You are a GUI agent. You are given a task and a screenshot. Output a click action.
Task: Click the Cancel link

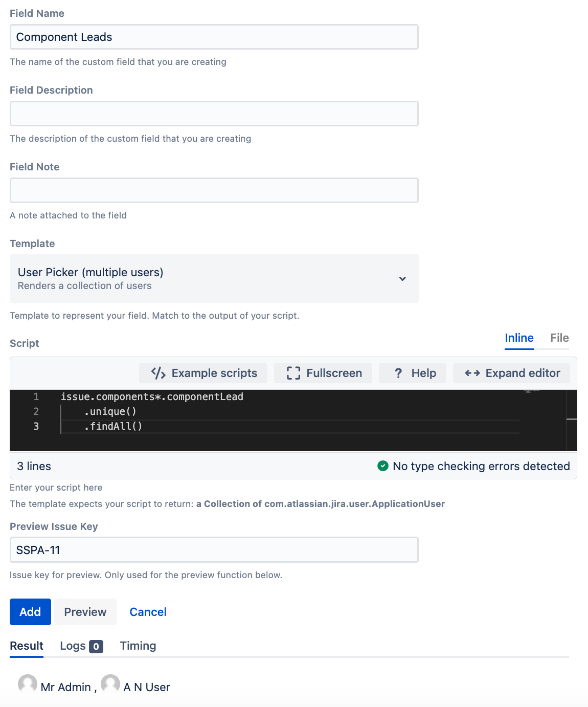click(148, 612)
